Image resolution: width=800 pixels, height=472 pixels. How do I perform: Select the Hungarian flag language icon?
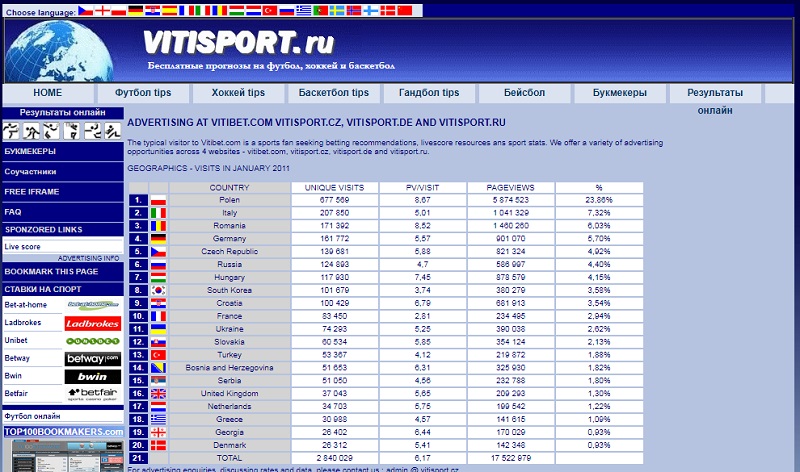pyautogui.click(x=237, y=10)
